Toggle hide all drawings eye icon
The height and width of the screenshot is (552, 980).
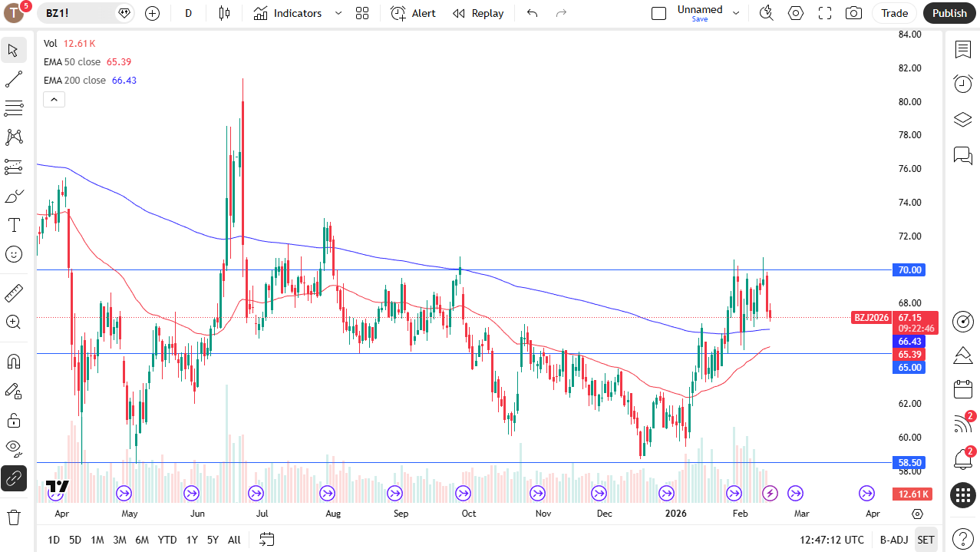[13, 447]
